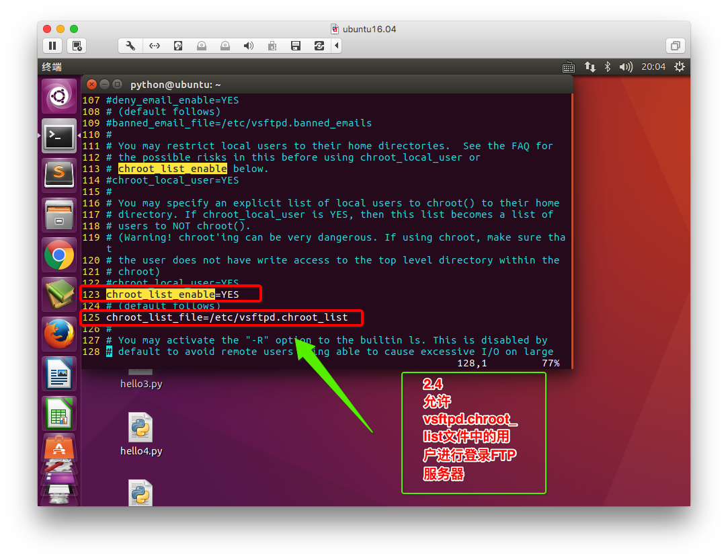Open Firefox from the launcher
Screen dimensions: 728x560
point(59,333)
